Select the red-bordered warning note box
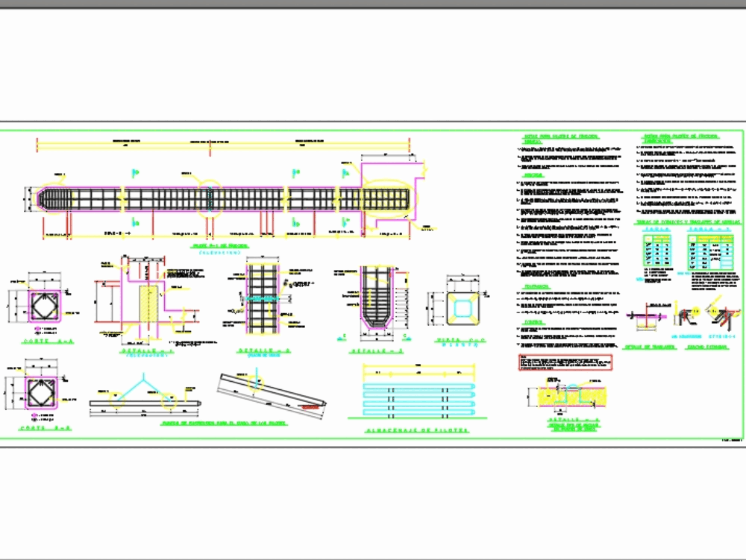Image resolution: width=746 pixels, height=560 pixels. [565, 363]
